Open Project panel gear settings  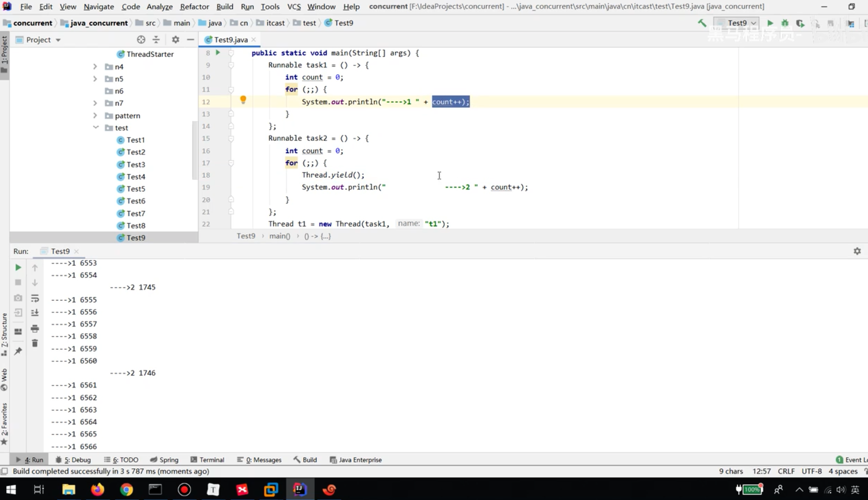[175, 39]
